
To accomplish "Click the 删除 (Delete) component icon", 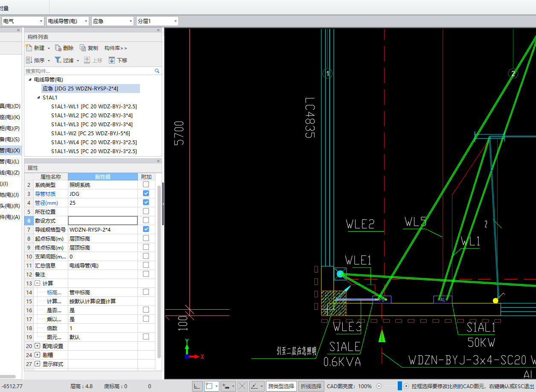I will [x=58, y=48].
